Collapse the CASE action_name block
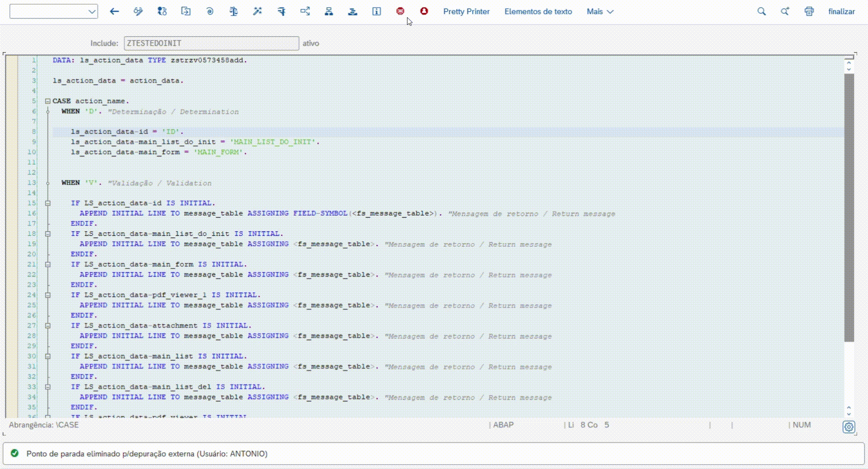Image resolution: width=868 pixels, height=469 pixels. tap(48, 101)
